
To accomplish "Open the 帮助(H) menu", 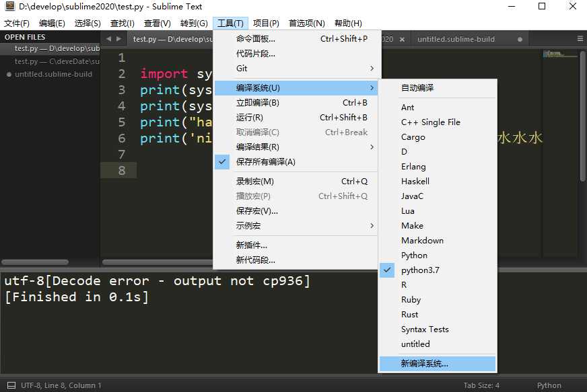I will [x=348, y=23].
